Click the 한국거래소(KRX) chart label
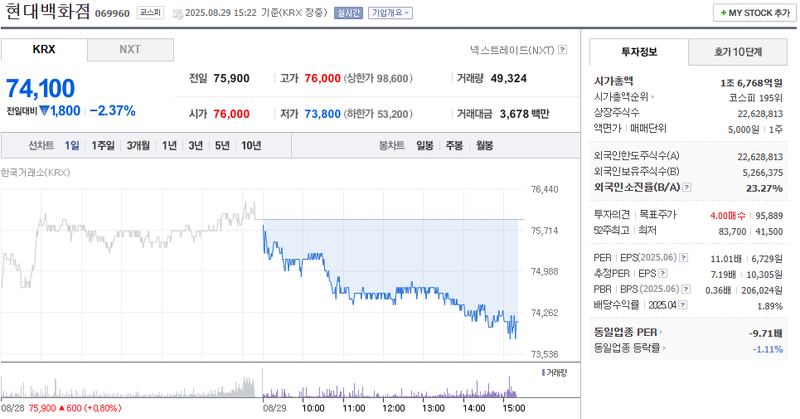This screenshot has width=800, height=419. [x=35, y=172]
